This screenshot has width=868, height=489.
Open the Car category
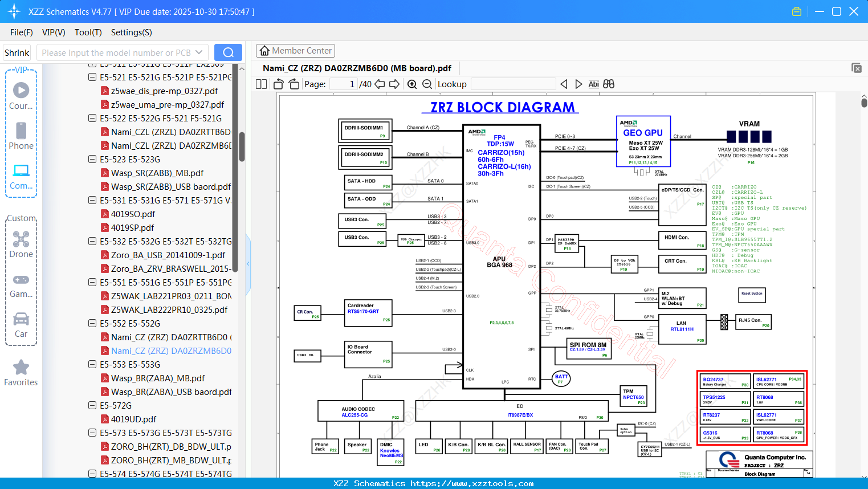(x=21, y=325)
